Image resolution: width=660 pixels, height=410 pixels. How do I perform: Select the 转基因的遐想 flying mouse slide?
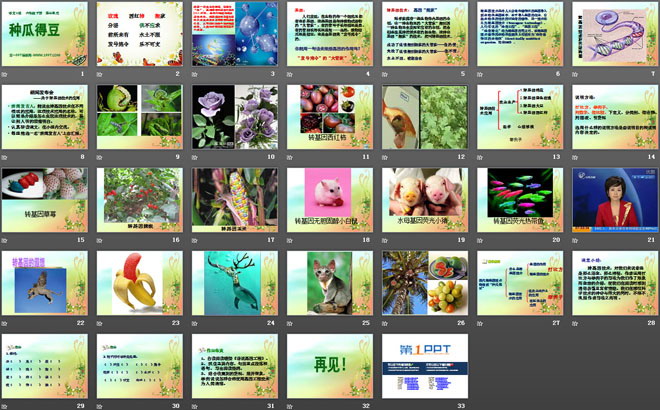[x=45, y=283]
